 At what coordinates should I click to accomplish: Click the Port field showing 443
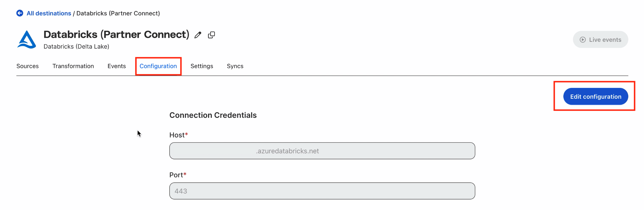(x=322, y=191)
